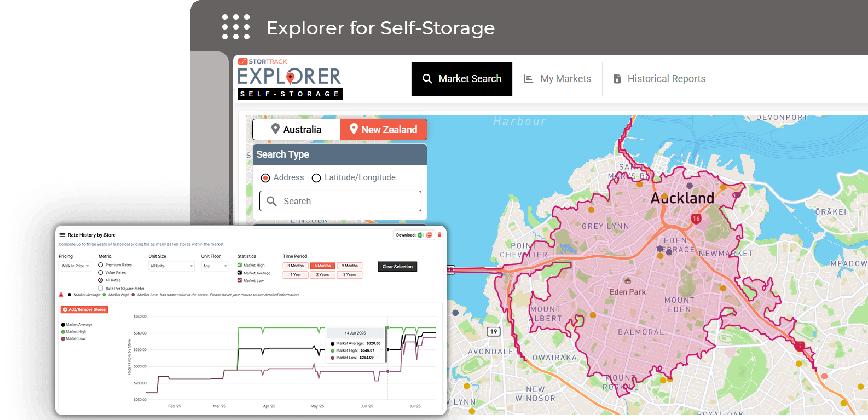Click the Add/Remove Stores button

84,310
